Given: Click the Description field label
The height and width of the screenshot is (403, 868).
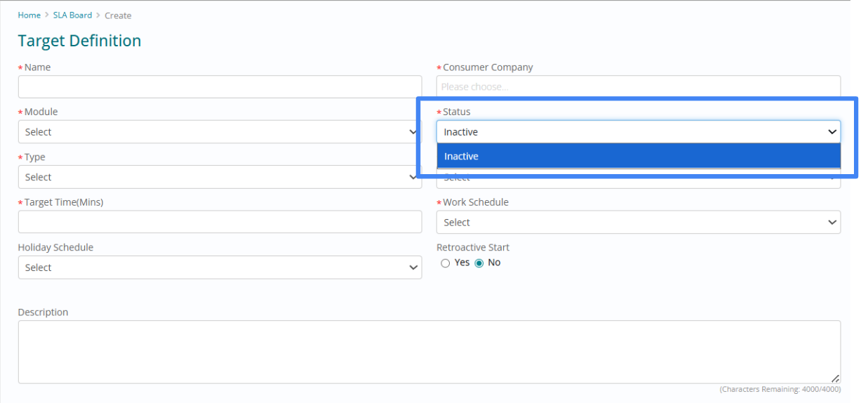Looking at the screenshot, I should (44, 312).
